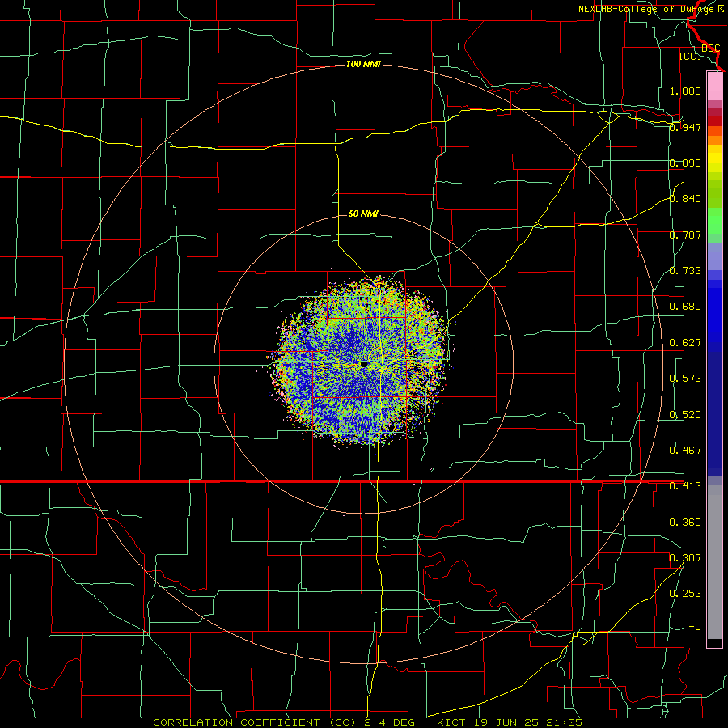Click the 0.253 legend value
This screenshot has width=728, height=728.
(x=685, y=594)
